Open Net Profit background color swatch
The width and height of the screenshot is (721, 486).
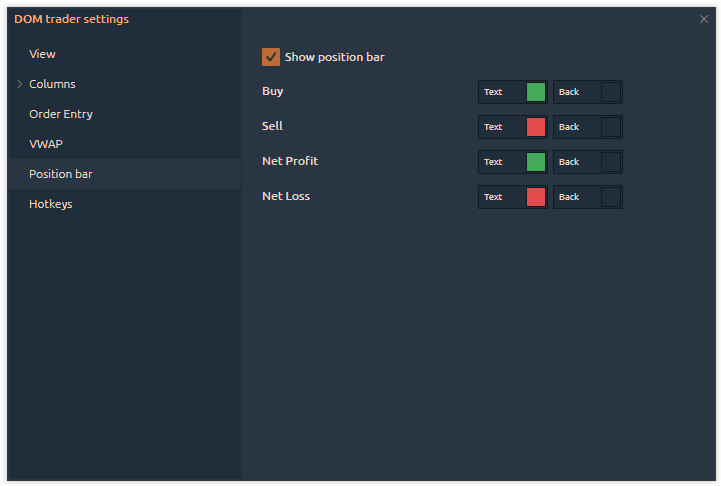click(x=611, y=162)
